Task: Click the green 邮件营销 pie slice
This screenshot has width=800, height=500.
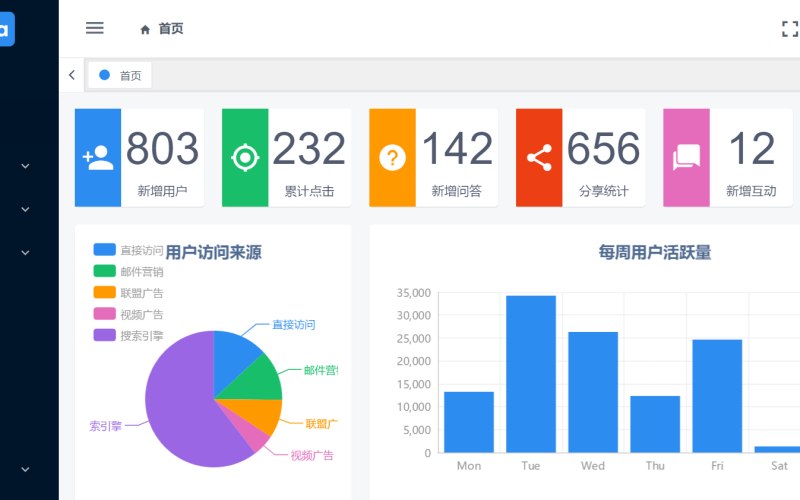Action: coord(255,382)
